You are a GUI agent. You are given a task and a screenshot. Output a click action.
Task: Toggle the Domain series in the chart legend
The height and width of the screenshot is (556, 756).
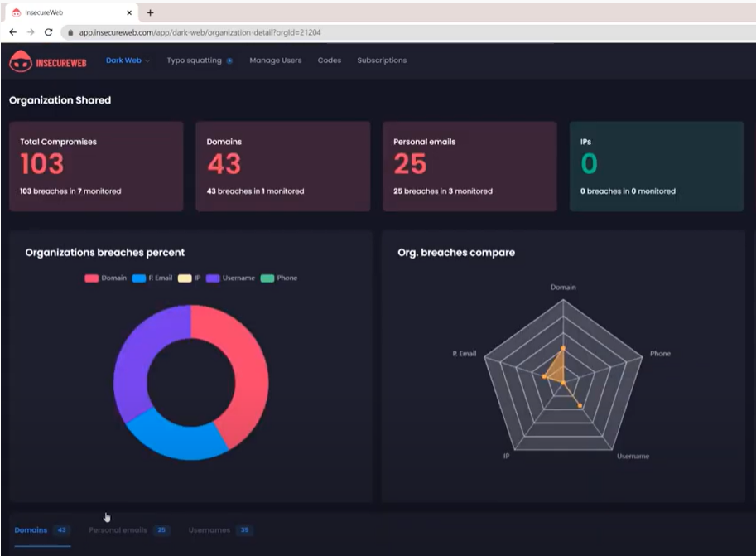pyautogui.click(x=108, y=278)
